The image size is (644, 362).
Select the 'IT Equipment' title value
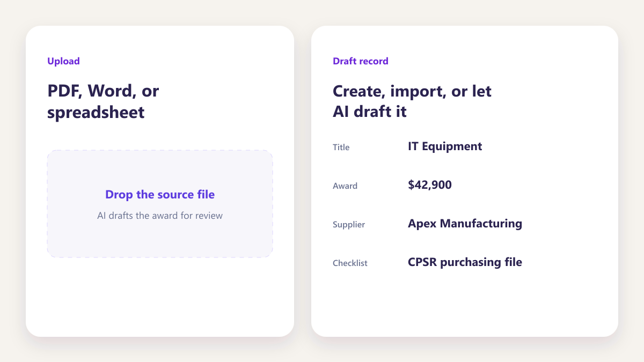point(445,146)
